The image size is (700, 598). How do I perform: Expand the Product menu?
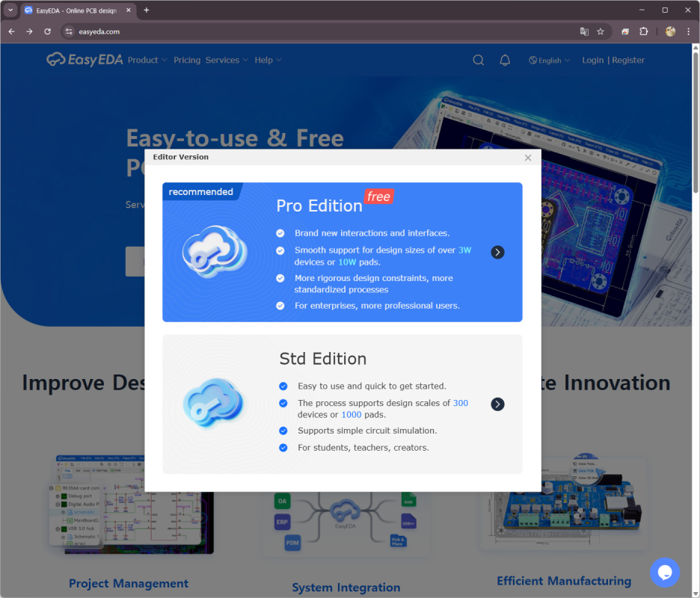[x=147, y=61]
